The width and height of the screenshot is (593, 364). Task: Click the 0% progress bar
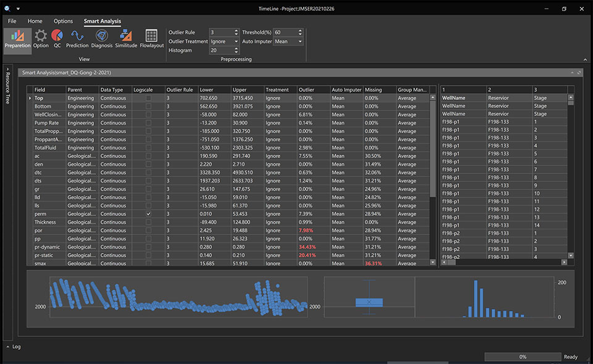click(x=523, y=357)
